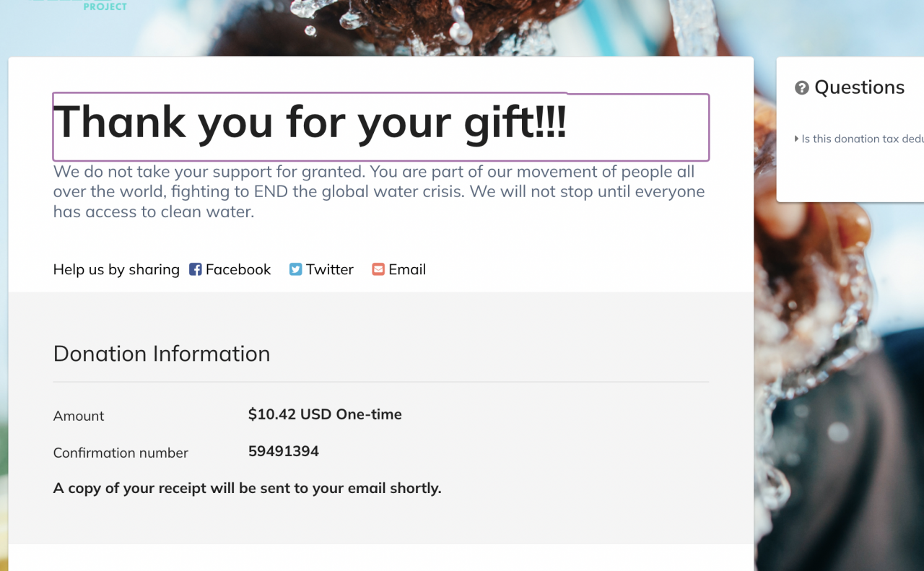The width and height of the screenshot is (924, 571).
Task: Click the Questions panel heading
Action: pos(859,87)
